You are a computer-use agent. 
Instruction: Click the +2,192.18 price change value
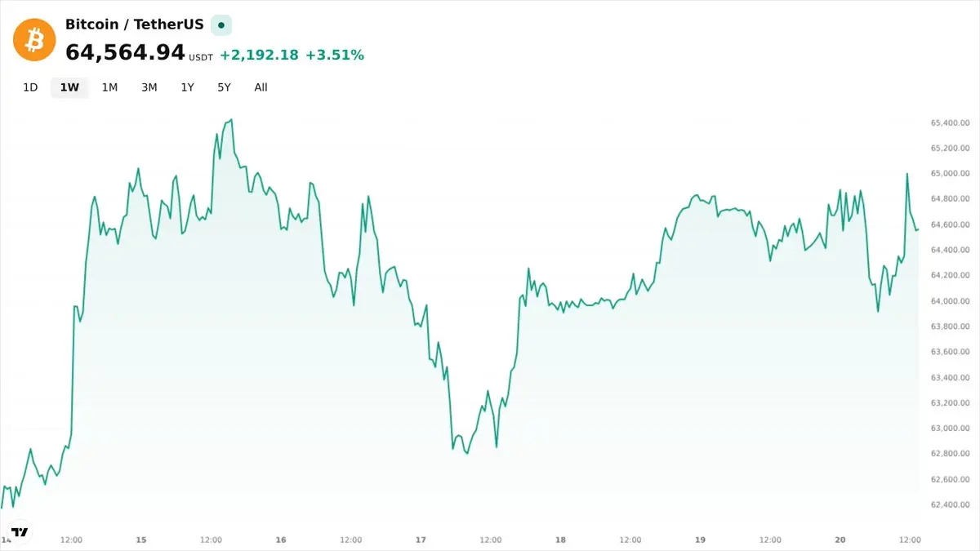259,56
